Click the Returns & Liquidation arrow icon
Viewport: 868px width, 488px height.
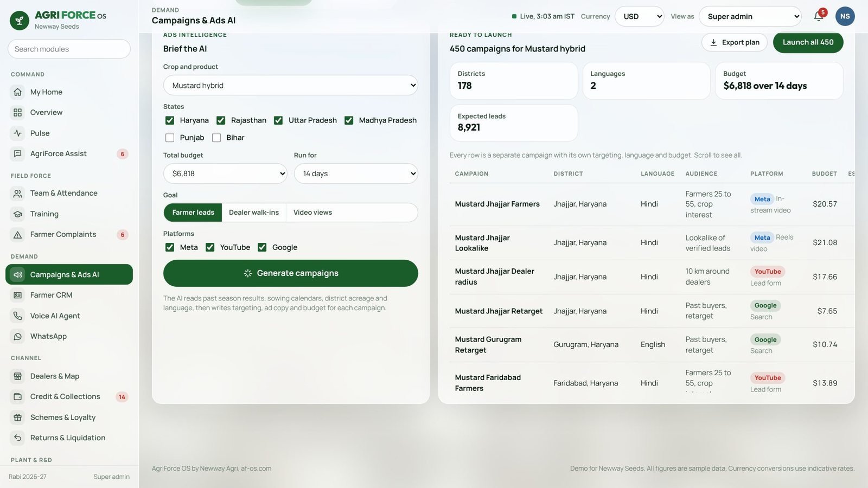18,438
